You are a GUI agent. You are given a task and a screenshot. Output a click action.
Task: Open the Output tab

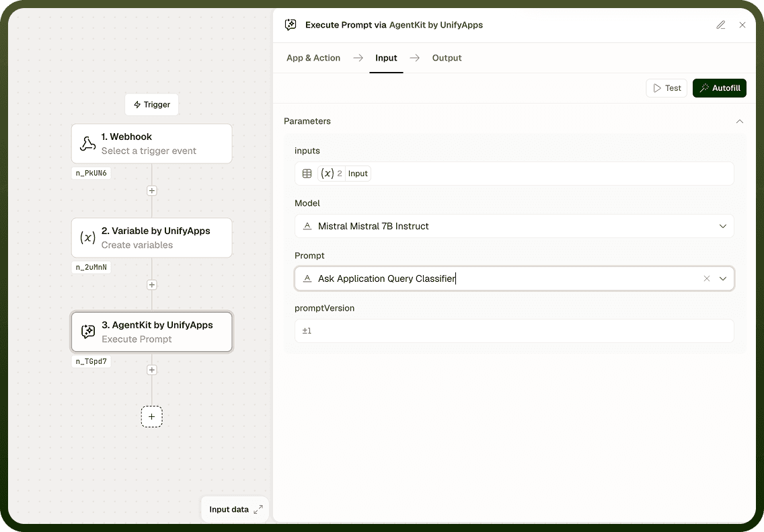click(x=447, y=58)
